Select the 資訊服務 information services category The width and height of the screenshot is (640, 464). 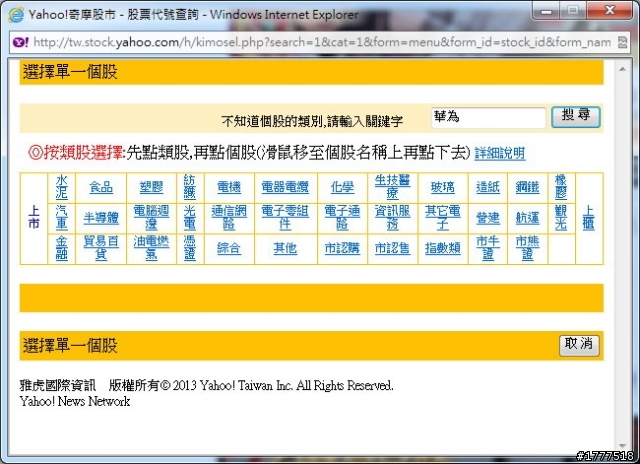click(392, 218)
